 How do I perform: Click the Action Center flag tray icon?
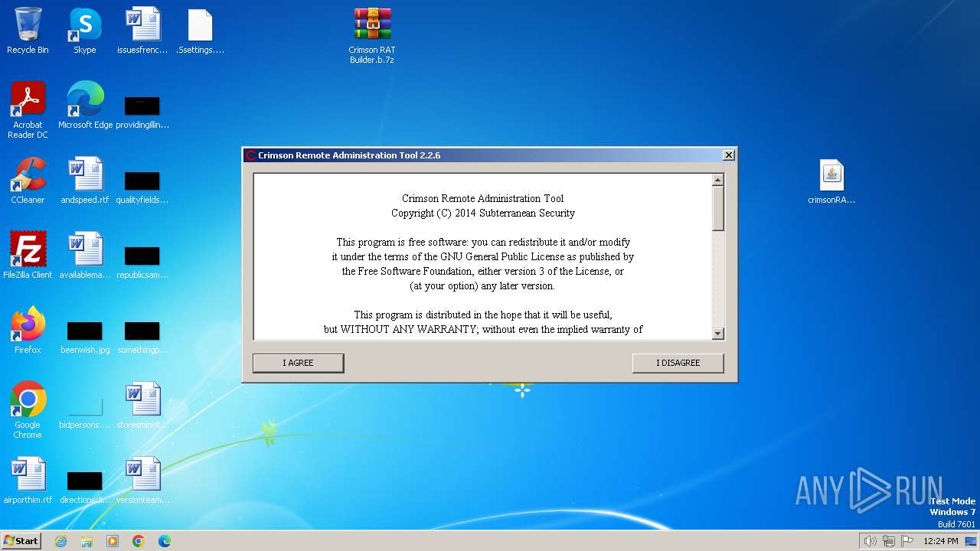[907, 541]
